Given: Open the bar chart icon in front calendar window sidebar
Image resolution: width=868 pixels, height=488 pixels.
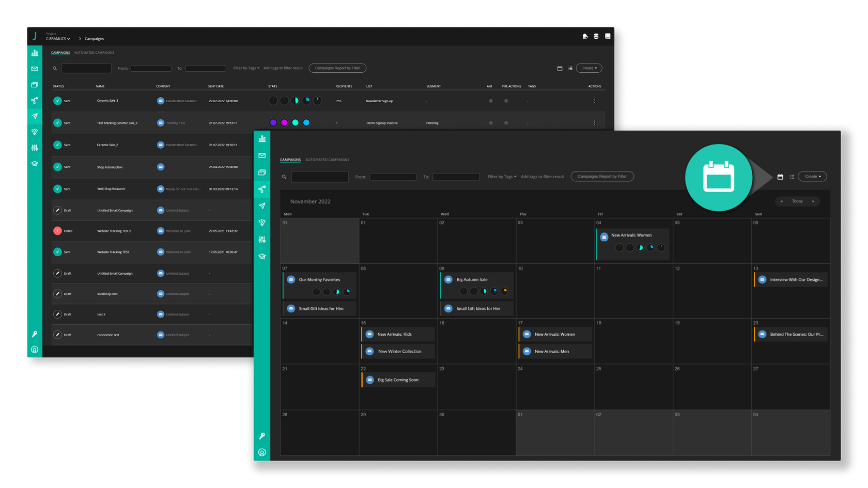Looking at the screenshot, I should [x=262, y=138].
